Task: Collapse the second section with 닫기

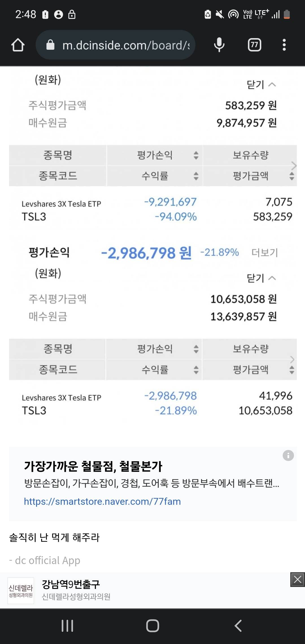Action: pos(261,278)
